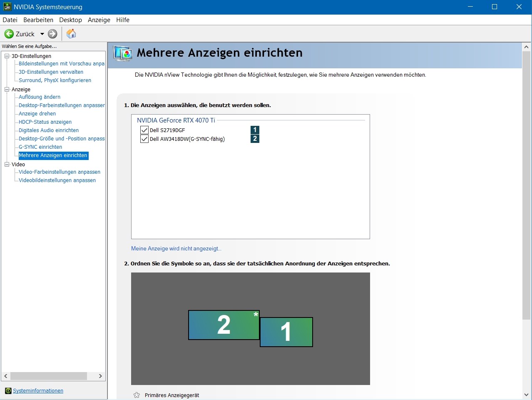This screenshot has height=400, width=532.
Task: Click the Systeminformationen icon
Action: (8, 391)
